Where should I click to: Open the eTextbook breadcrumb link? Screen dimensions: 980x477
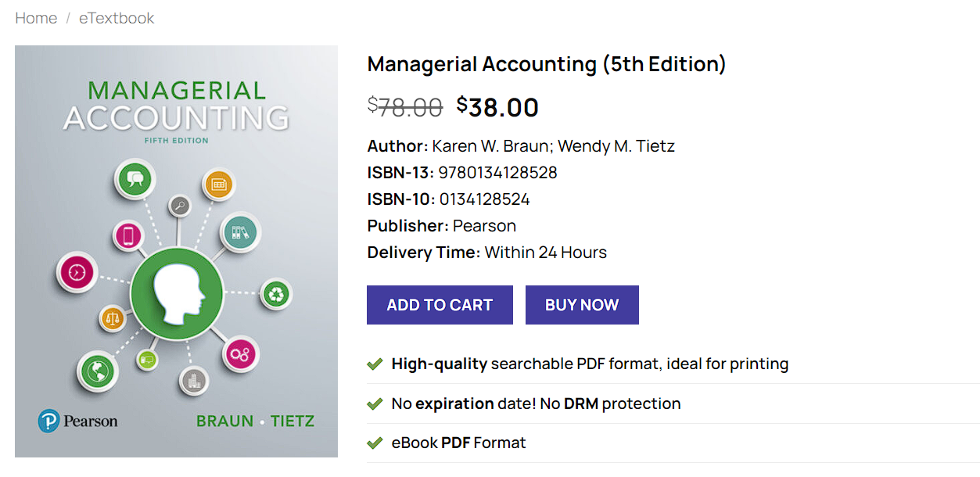116,18
